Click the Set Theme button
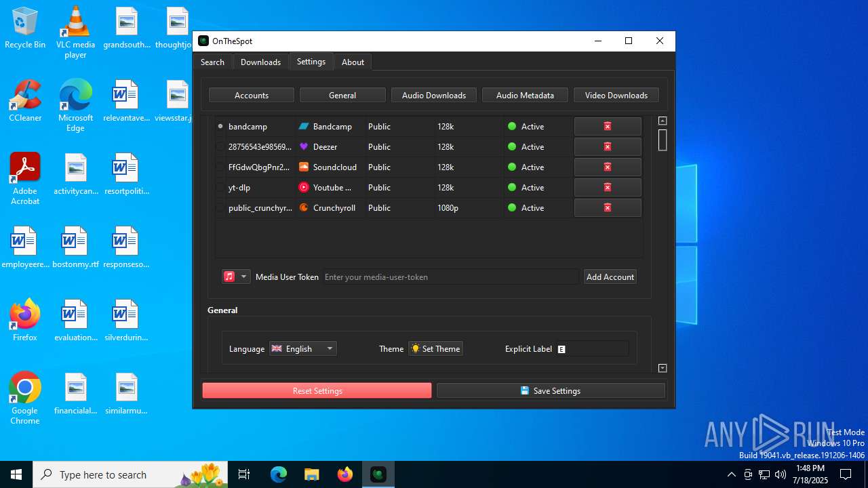868x488 pixels. click(x=435, y=348)
